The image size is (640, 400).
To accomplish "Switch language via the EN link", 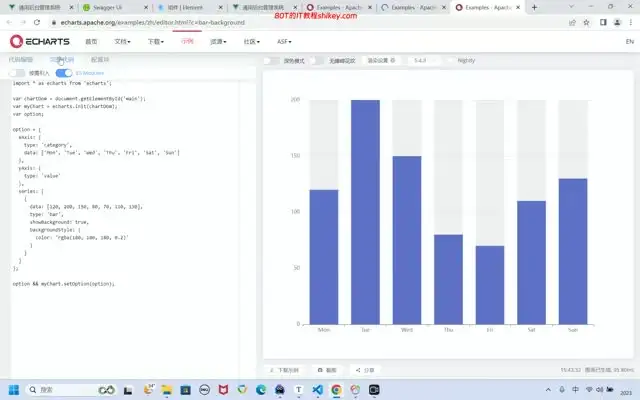I will 629,42.
